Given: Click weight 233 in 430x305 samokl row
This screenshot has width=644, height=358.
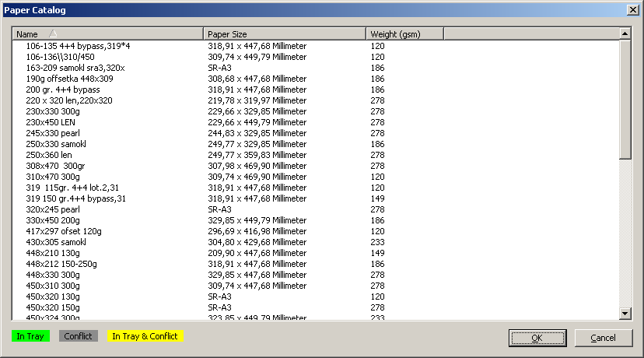Looking at the screenshot, I should pos(377,242).
